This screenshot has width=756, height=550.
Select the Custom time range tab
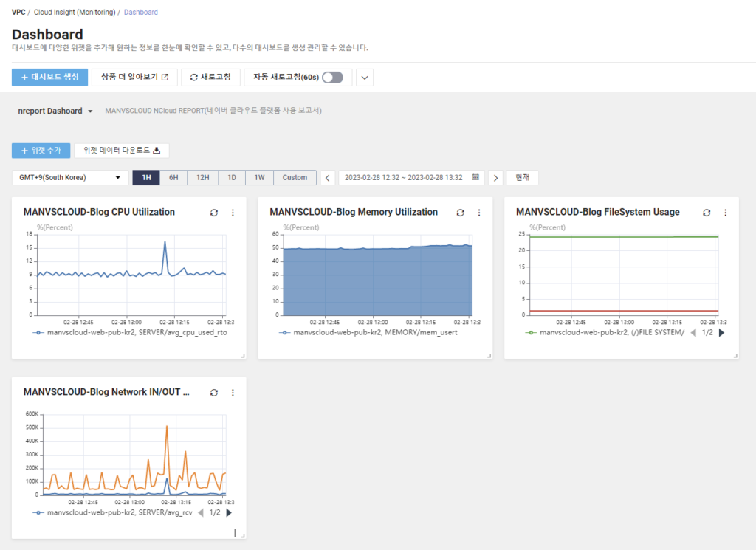tap(295, 178)
